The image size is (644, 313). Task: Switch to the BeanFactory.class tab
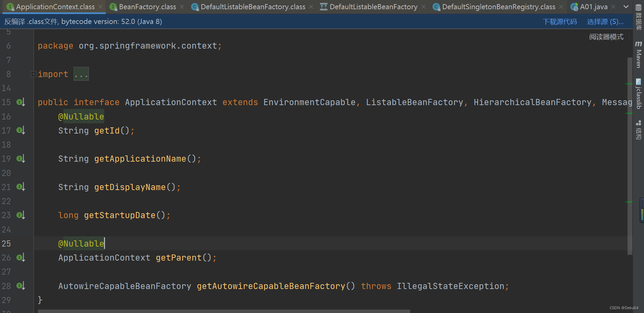[x=146, y=7]
